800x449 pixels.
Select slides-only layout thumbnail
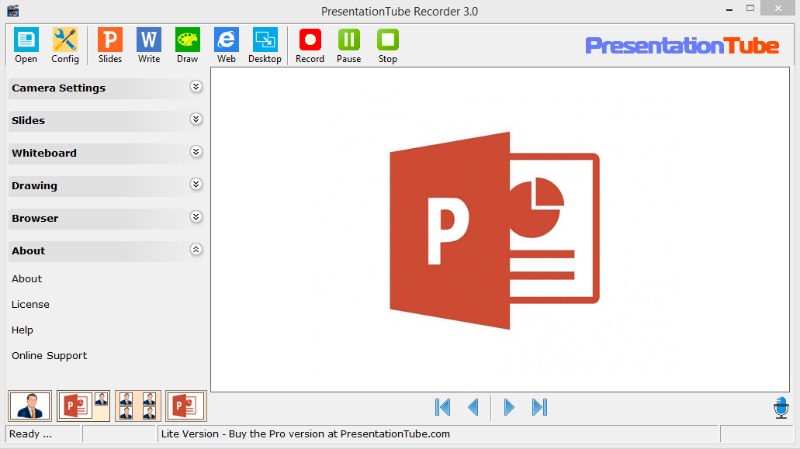point(186,406)
